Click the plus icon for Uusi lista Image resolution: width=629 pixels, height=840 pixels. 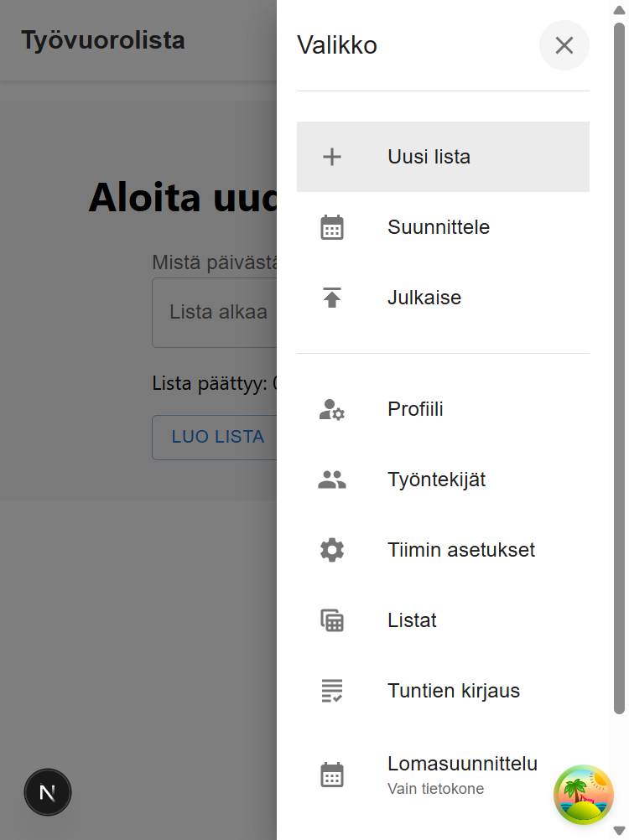tap(332, 157)
